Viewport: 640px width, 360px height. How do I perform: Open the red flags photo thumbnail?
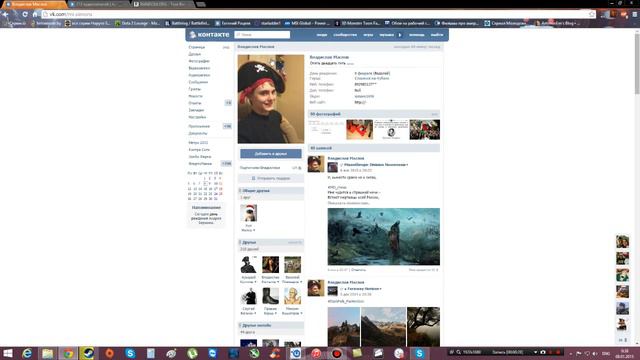[360, 129]
